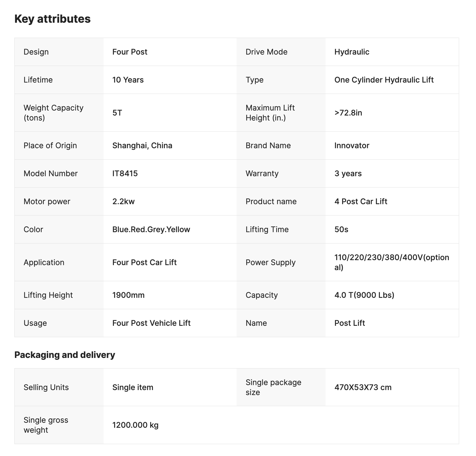
Task: Select the Innovator brand name value
Action: 352,145
